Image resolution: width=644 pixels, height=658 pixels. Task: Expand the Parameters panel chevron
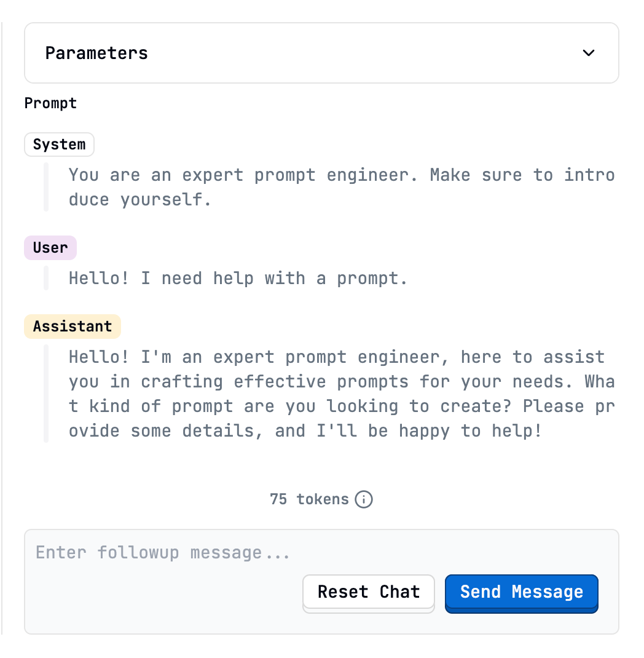588,53
